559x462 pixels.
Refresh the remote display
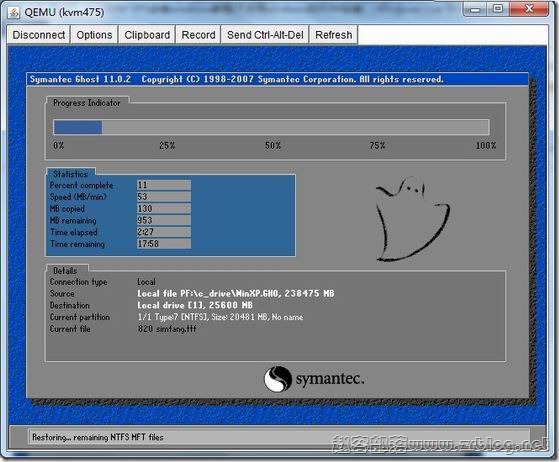(x=333, y=35)
